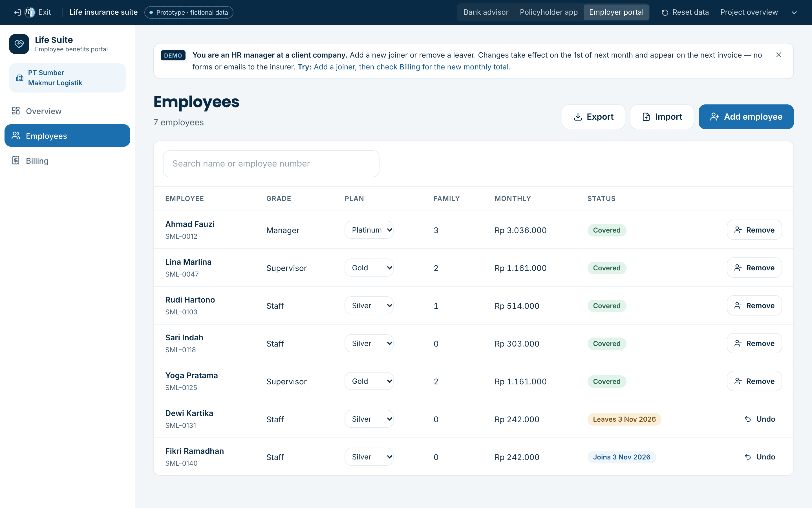Click the Manager grade cell

pyautogui.click(x=283, y=230)
